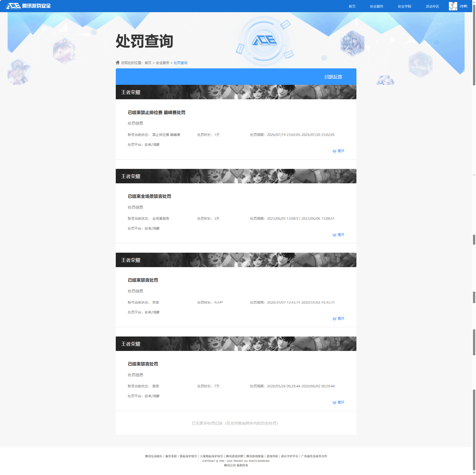
Task: Open 游戏列表 footer link
Action: [272, 456]
